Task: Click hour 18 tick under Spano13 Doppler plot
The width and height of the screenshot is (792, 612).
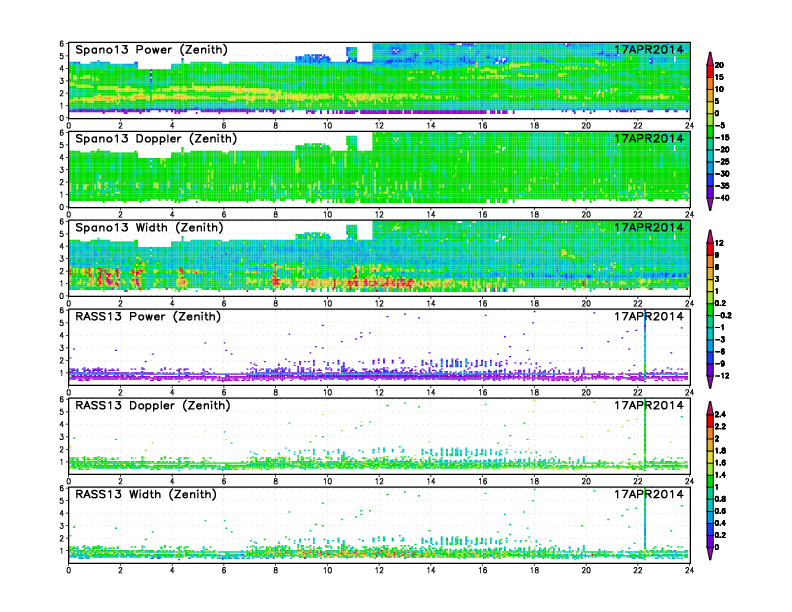Action: click(534, 214)
